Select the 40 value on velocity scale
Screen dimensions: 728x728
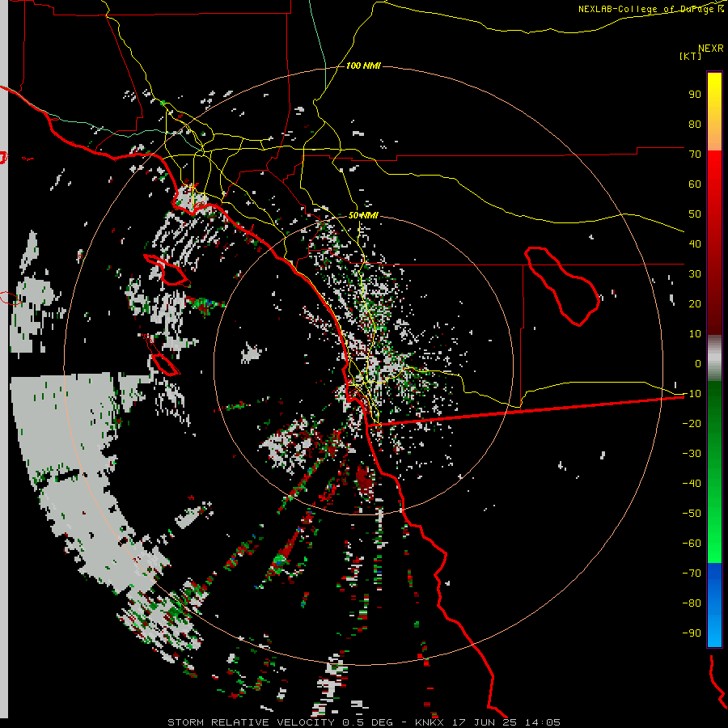point(695,243)
